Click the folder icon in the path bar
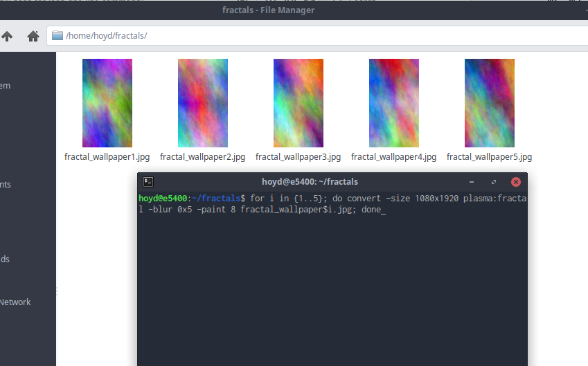Screen dimensions: 588x366 (57, 36)
